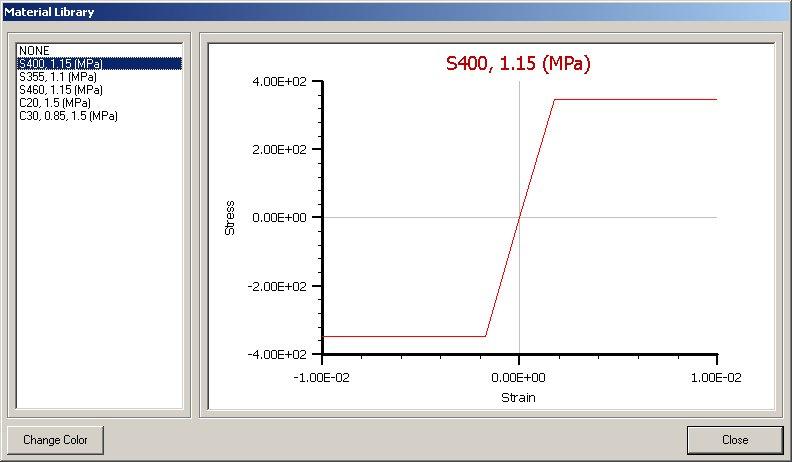Click the 2.00E+02 stress tick label
This screenshot has width=792, height=462.
pos(281,149)
